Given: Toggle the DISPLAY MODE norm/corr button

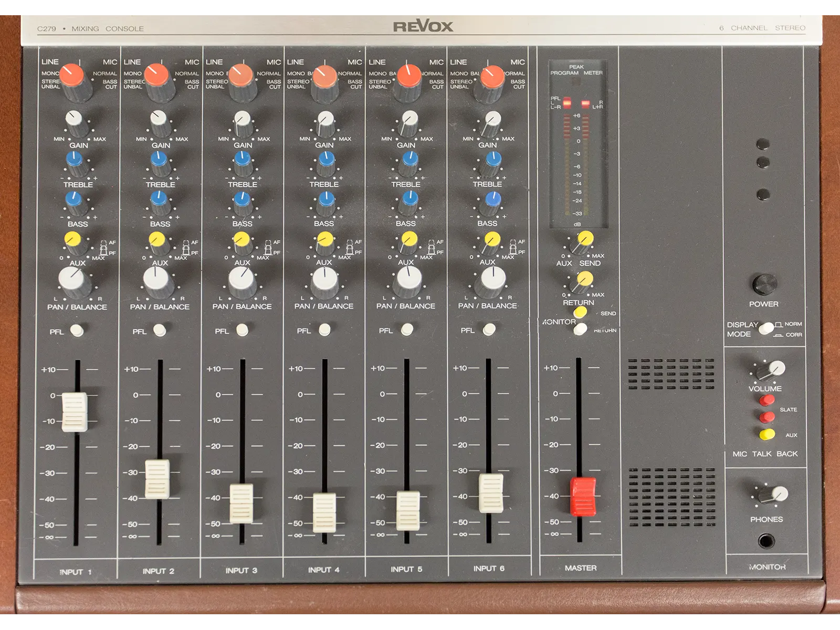Looking at the screenshot, I should point(766,329).
